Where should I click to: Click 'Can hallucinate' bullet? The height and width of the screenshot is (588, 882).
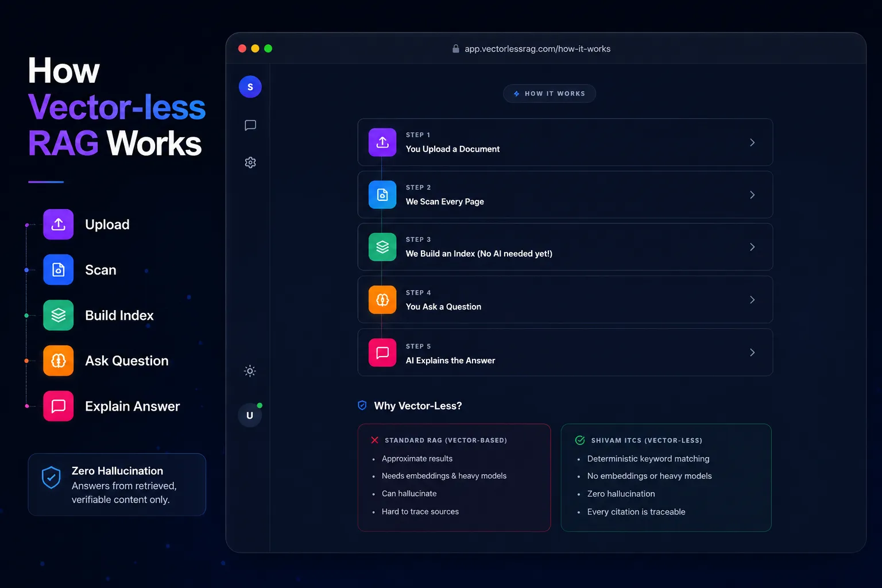(x=409, y=494)
